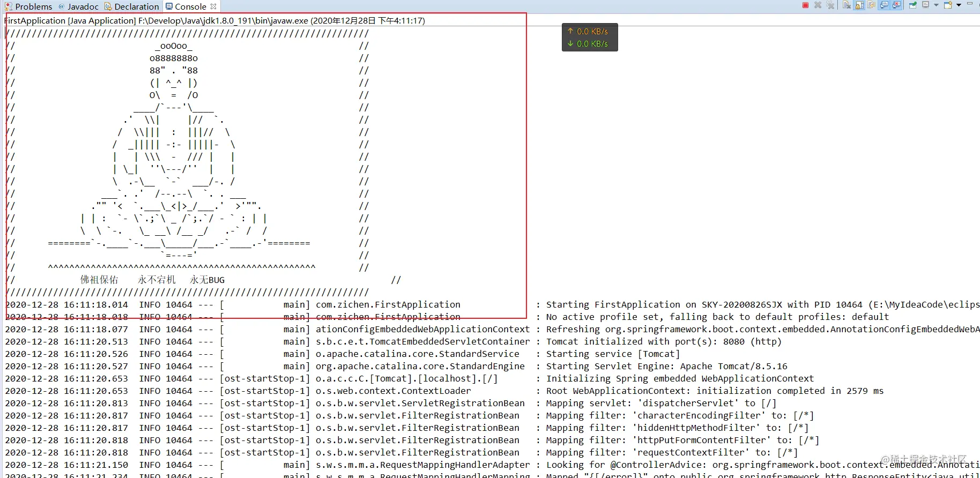
Task: Toggle Scroll Lock for the console
Action: pos(859,5)
